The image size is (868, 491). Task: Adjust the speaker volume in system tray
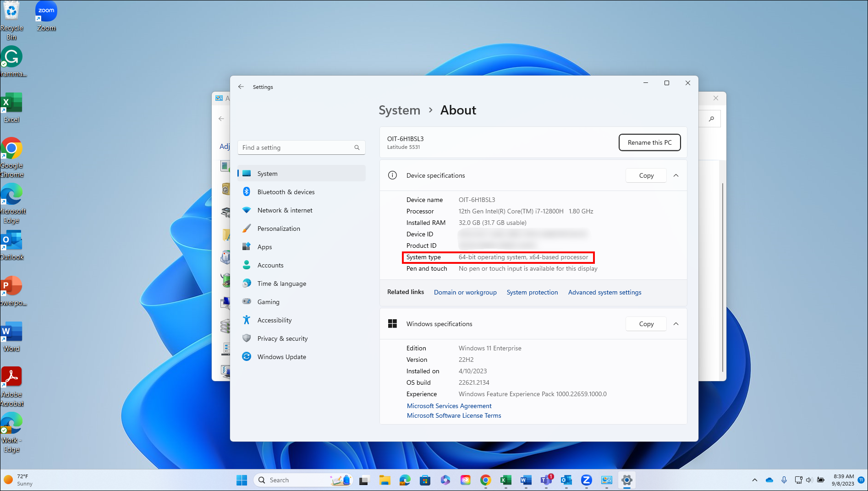coord(809,480)
